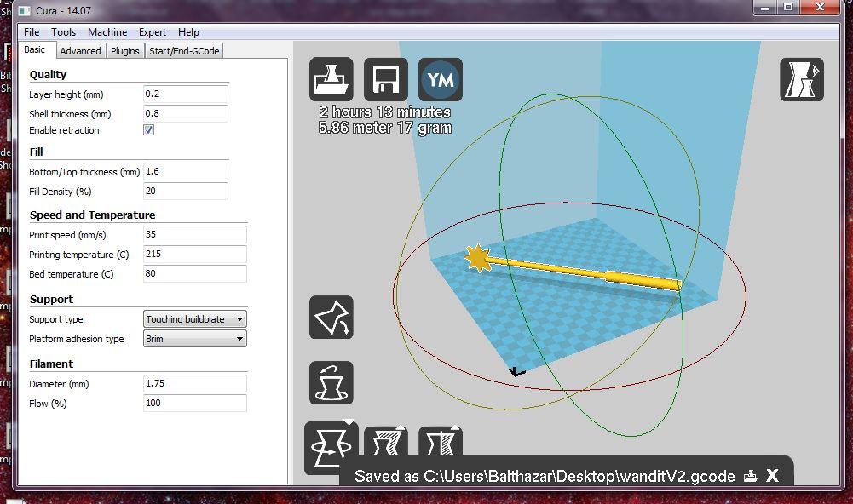
Task: Click the Lay flat icon
Action: click(x=331, y=318)
